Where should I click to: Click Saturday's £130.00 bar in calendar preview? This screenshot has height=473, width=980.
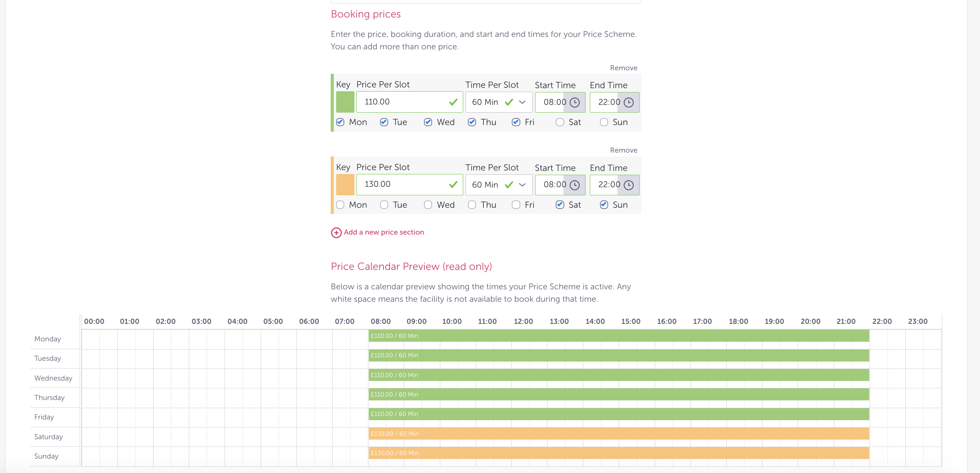(619, 434)
